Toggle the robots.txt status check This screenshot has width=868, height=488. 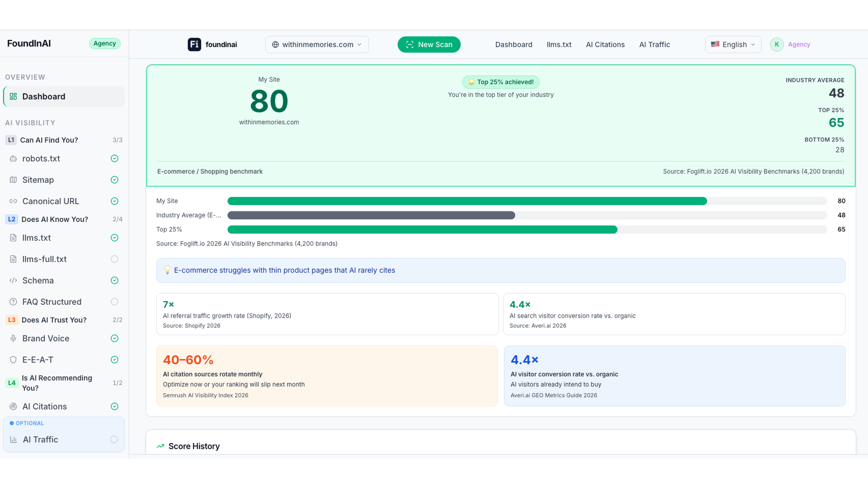[x=114, y=159]
